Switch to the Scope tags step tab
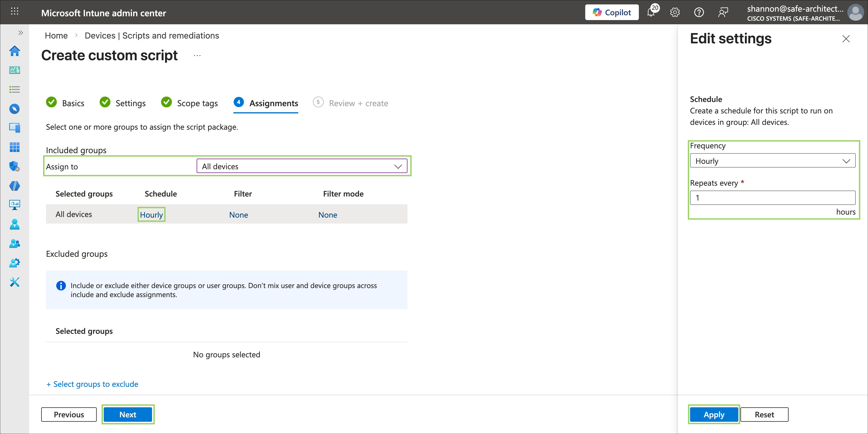The width and height of the screenshot is (868, 434). 189,103
